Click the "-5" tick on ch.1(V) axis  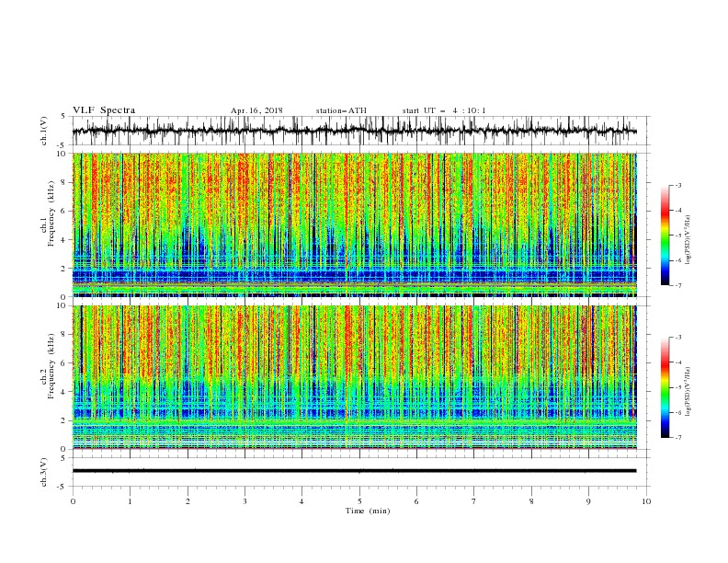63,145
